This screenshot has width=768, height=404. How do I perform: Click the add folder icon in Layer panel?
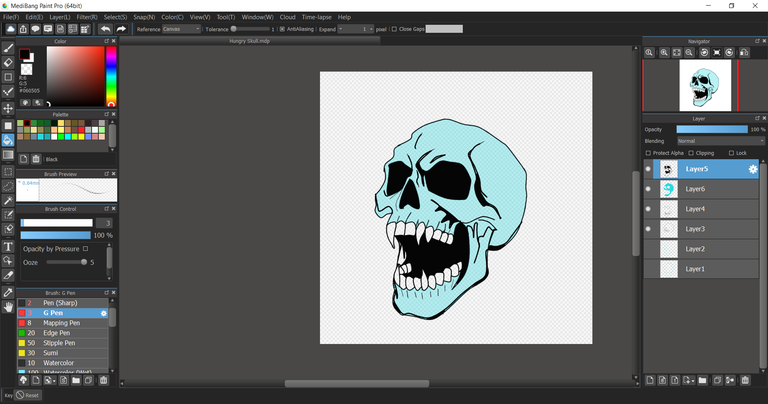point(702,380)
